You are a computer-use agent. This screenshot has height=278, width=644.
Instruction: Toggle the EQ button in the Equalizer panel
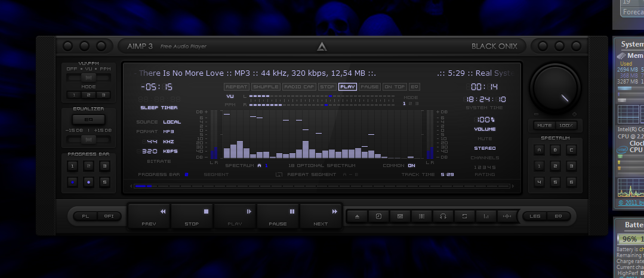point(88,119)
